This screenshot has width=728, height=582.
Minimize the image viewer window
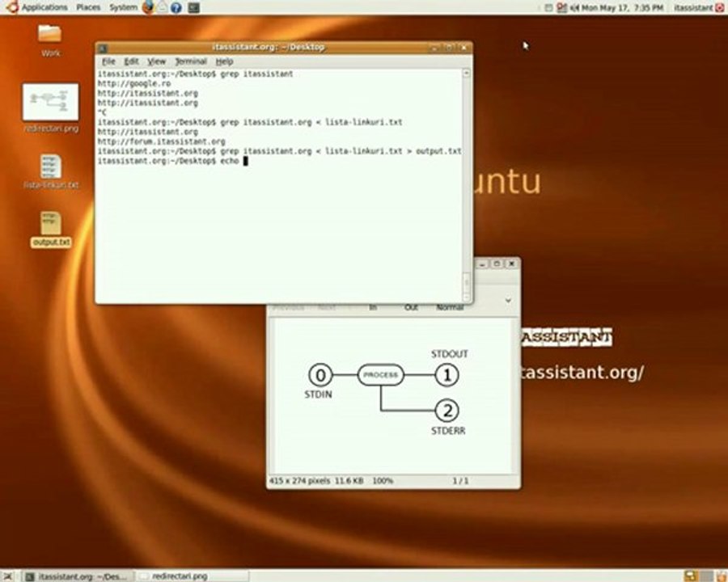click(482, 264)
